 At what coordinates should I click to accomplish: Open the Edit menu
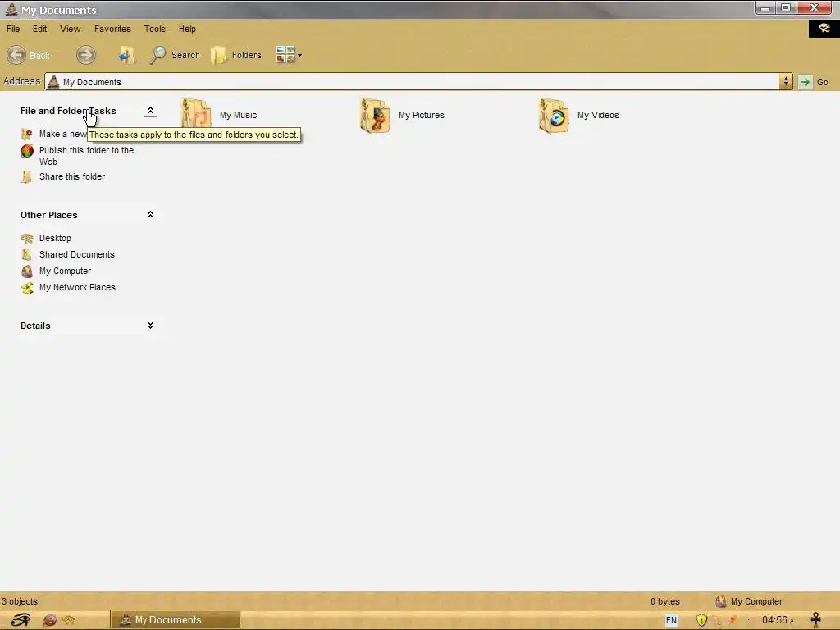click(x=39, y=29)
